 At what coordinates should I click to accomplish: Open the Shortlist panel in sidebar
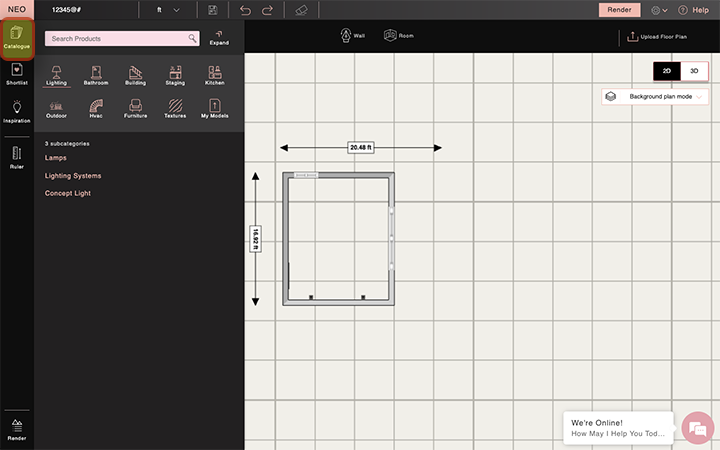click(16, 74)
